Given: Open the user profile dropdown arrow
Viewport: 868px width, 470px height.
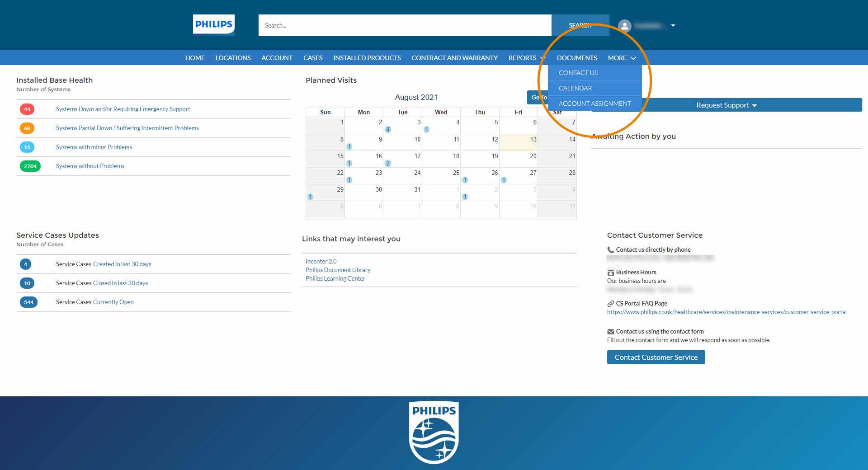Looking at the screenshot, I should [x=673, y=26].
